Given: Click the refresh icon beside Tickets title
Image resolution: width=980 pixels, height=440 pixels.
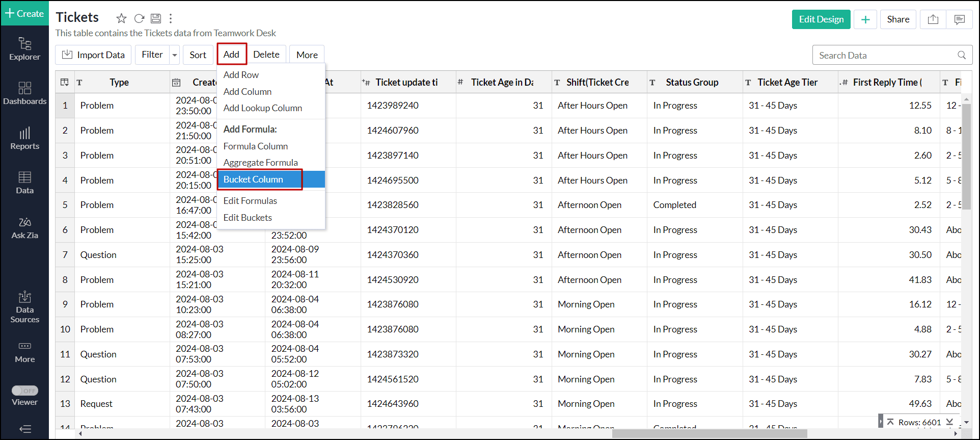Looking at the screenshot, I should [139, 19].
